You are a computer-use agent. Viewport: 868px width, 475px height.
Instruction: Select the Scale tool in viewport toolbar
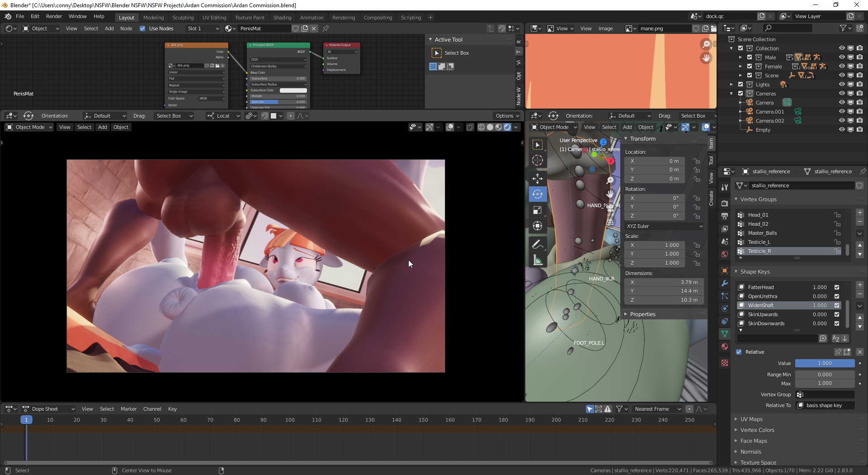[538, 210]
